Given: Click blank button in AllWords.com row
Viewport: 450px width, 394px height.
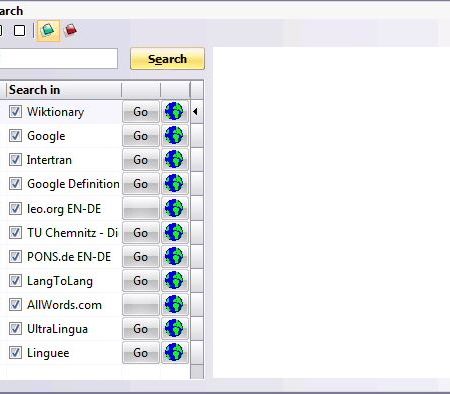Looking at the screenshot, I should tap(141, 305).
